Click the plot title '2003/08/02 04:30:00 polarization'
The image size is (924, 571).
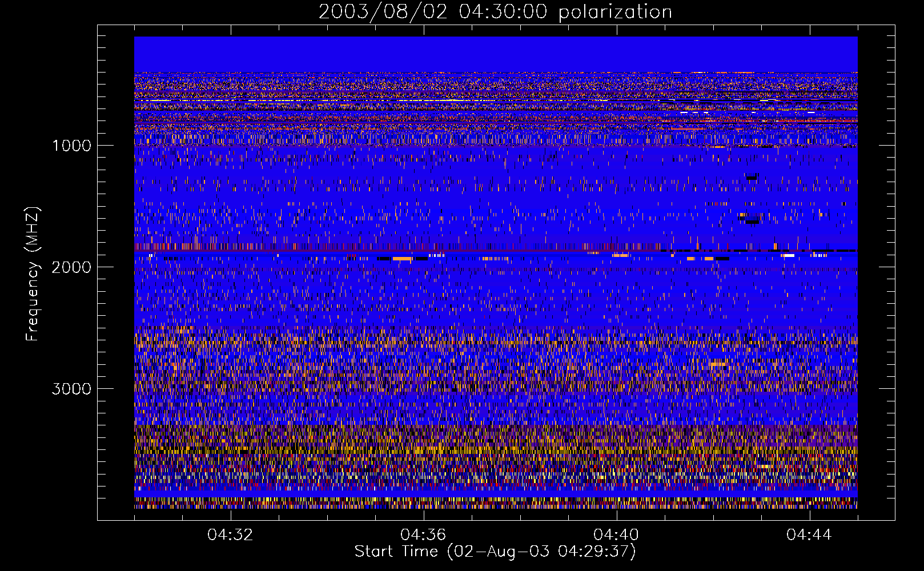pyautogui.click(x=495, y=12)
